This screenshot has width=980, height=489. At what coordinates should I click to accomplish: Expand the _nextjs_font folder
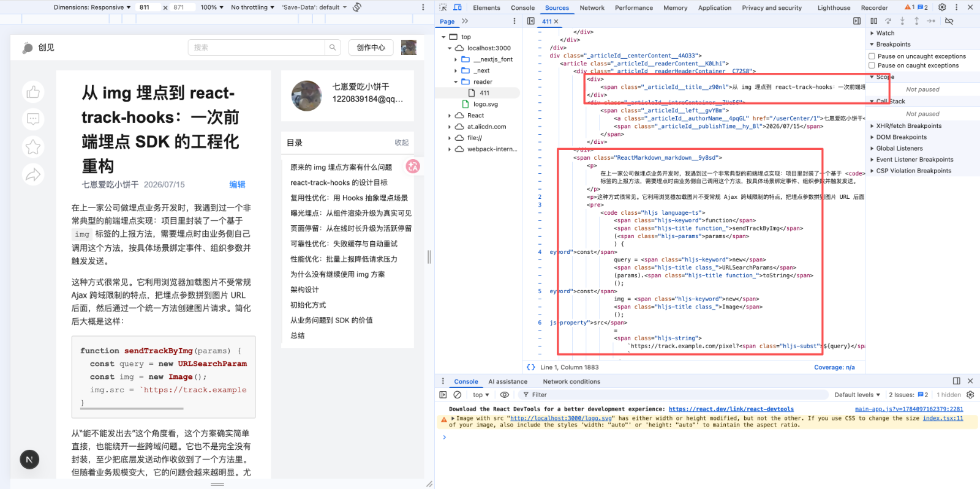456,59
